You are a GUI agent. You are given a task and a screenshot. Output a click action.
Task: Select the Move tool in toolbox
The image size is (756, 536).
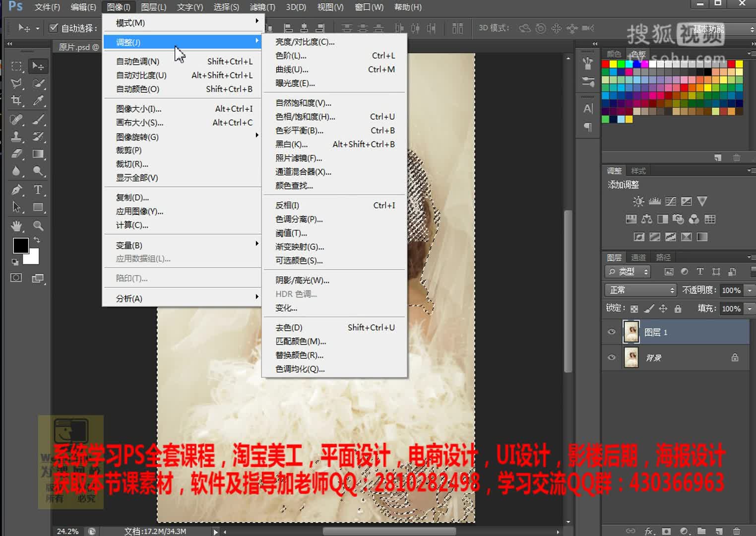pos(38,66)
